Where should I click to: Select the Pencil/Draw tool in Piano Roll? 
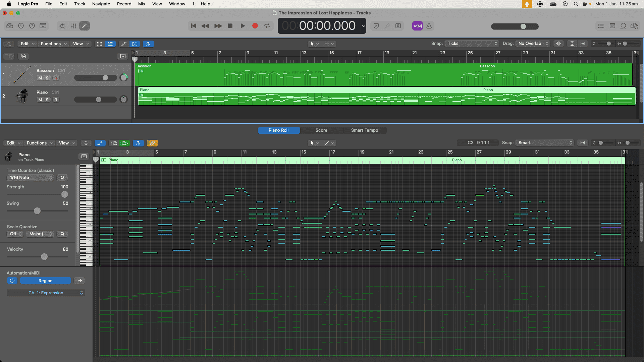[326, 143]
